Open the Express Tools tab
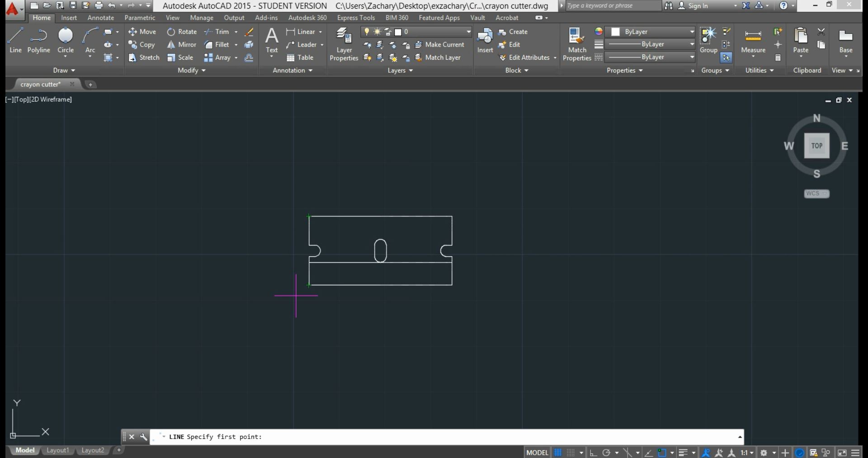Screen dimensions: 868x458 click(x=356, y=18)
